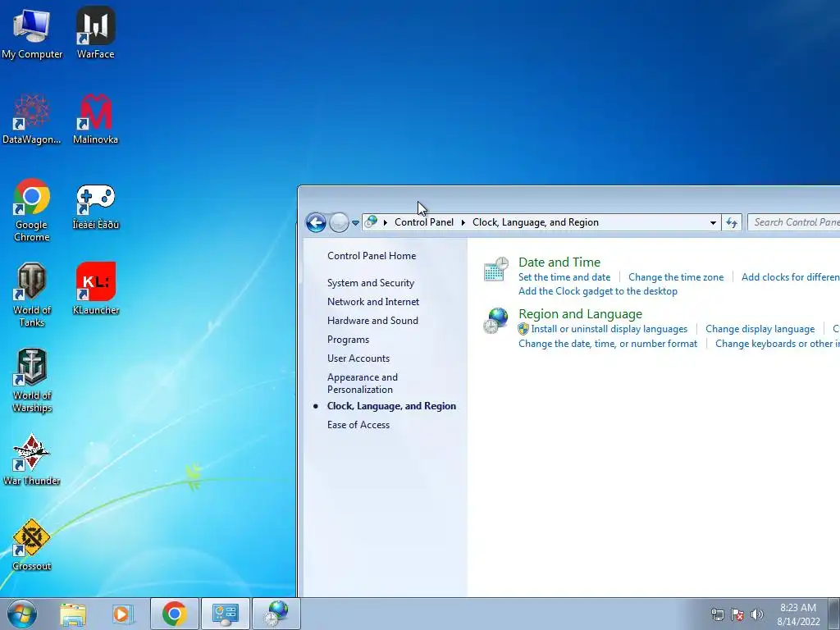Click the Forward navigation arrow button

coord(339,222)
